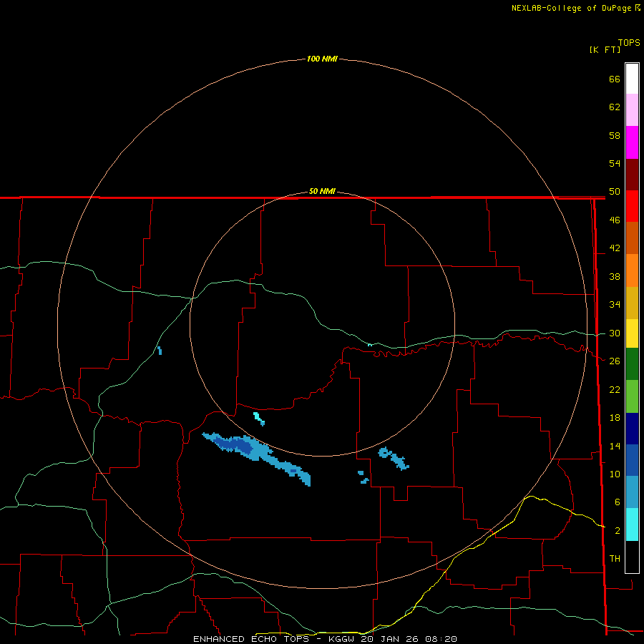Screen dimensions: 644x644
Task: Select the light green legend band
Action: pyautogui.click(x=632, y=396)
